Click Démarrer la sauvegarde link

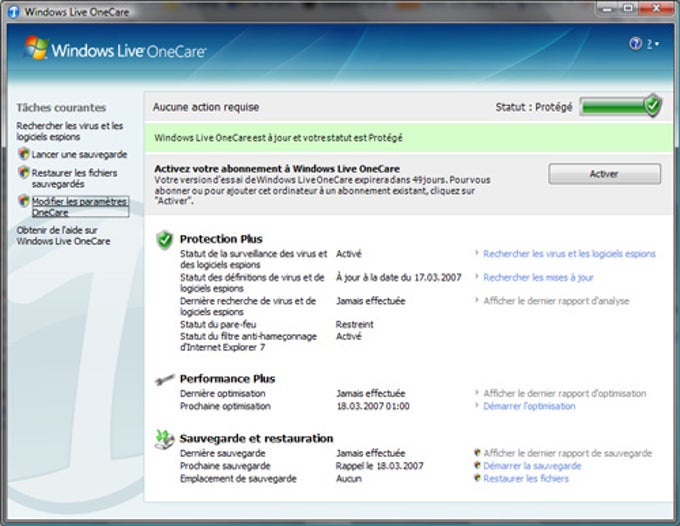(532, 466)
